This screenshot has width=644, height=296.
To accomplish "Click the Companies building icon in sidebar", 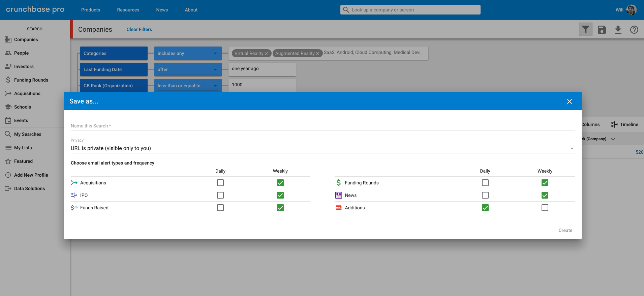I will 8,39.
